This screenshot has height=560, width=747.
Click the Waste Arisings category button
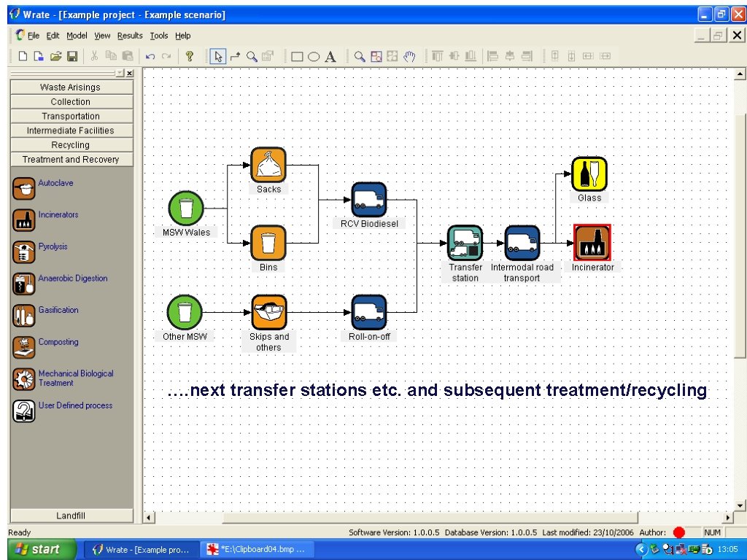71,87
